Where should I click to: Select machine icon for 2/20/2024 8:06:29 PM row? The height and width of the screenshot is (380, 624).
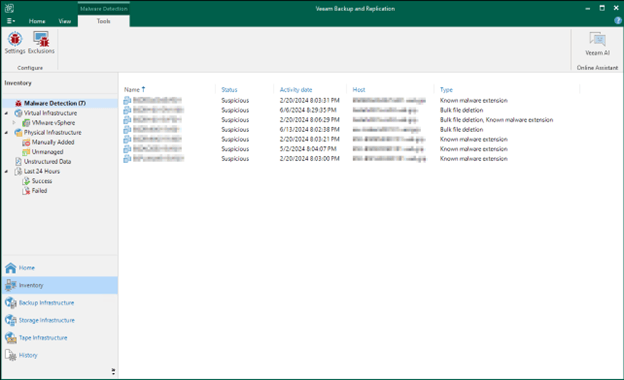pos(127,120)
